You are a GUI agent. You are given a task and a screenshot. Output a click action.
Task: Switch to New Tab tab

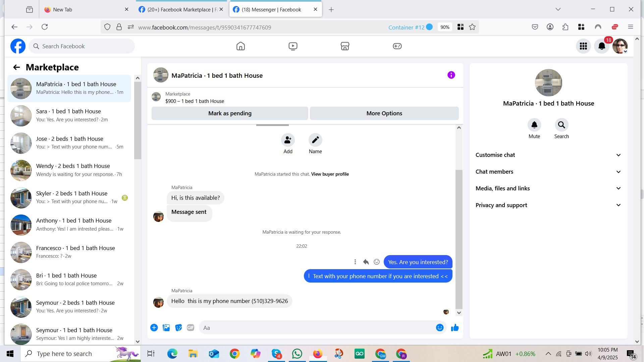click(86, 9)
